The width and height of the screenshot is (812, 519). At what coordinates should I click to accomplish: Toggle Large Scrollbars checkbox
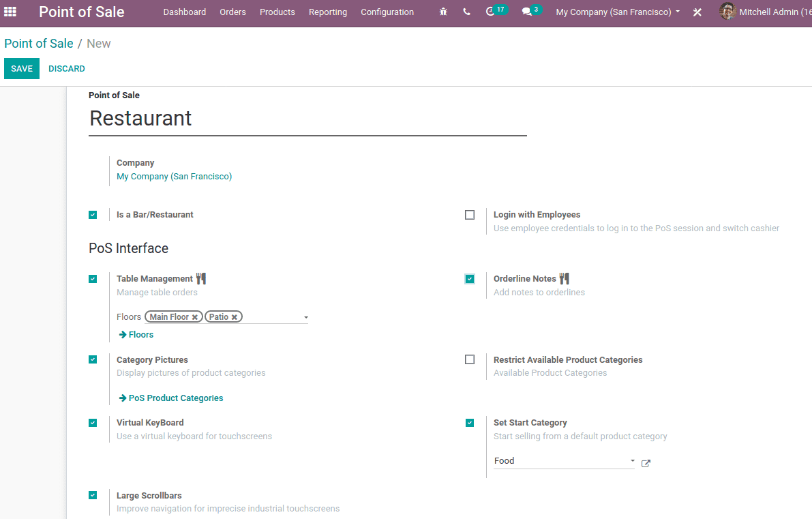pyautogui.click(x=93, y=495)
